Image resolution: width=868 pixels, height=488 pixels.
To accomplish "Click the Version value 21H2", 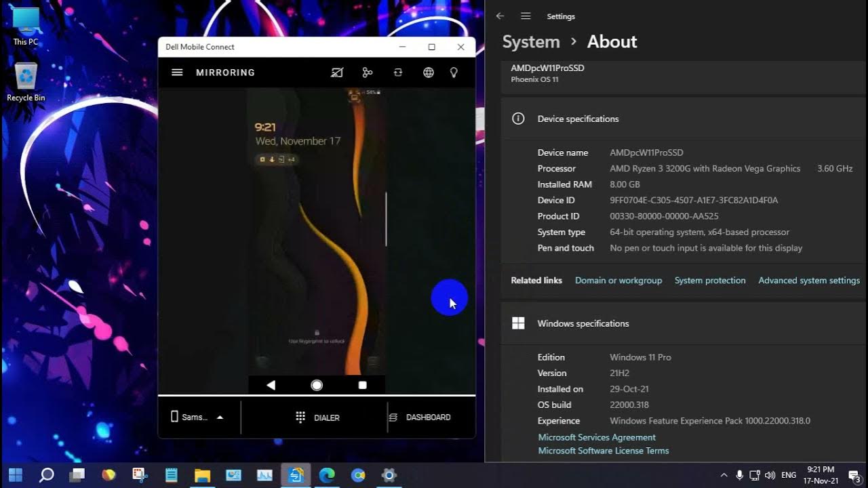I will [x=620, y=373].
